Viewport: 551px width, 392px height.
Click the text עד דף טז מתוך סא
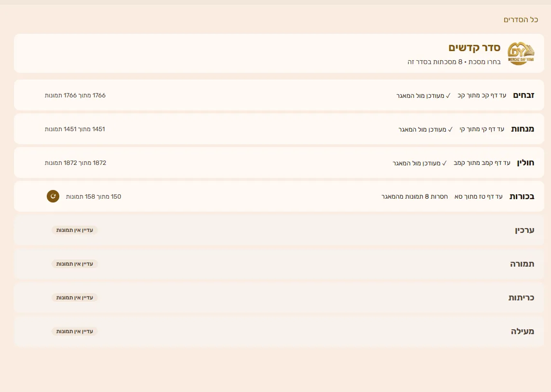478,197
